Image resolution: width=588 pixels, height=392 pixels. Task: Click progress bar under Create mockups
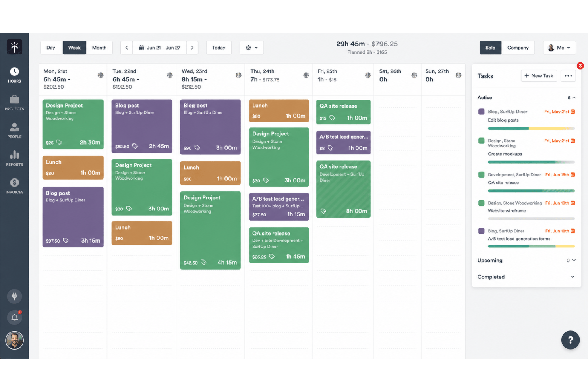(x=531, y=162)
